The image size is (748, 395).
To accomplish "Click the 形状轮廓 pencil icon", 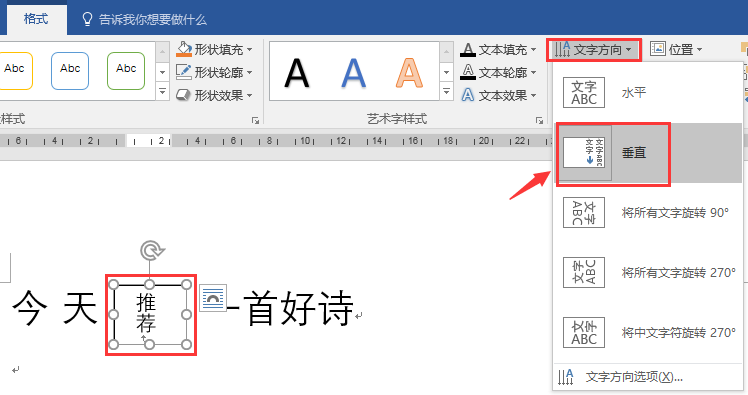I will click(x=184, y=72).
